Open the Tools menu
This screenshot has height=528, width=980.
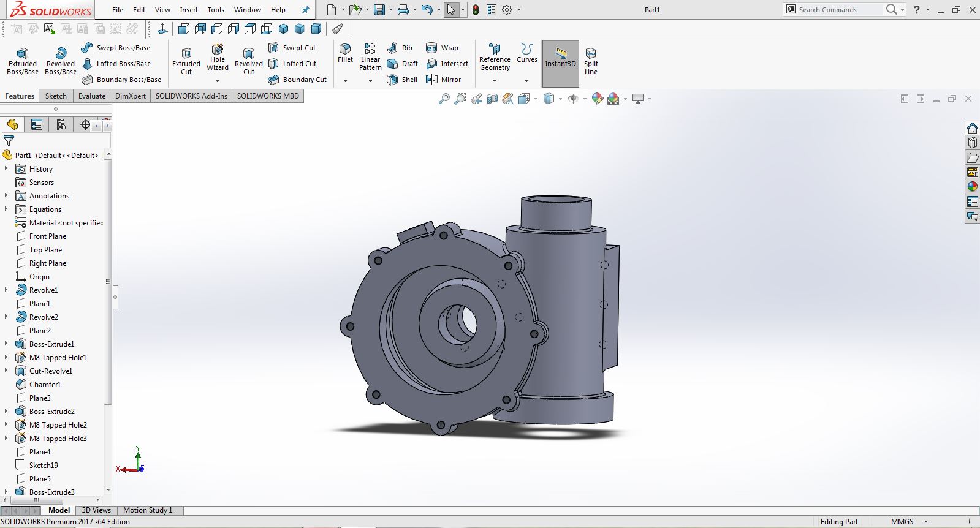pyautogui.click(x=216, y=10)
